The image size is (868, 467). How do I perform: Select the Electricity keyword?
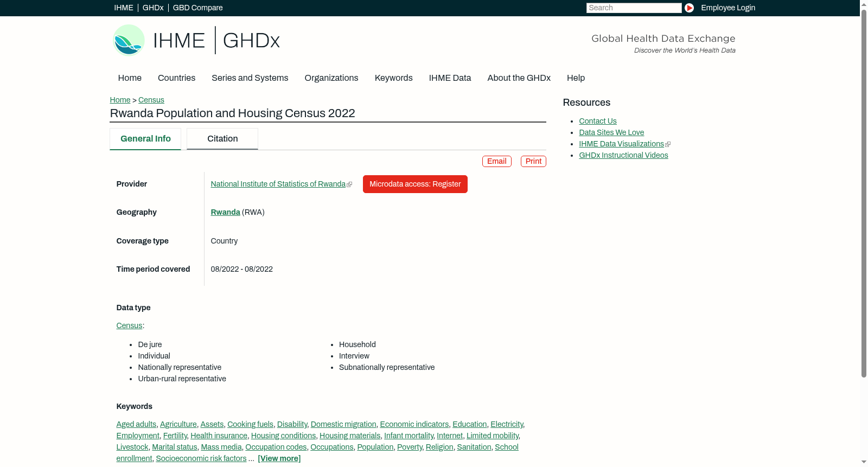pyautogui.click(x=507, y=424)
